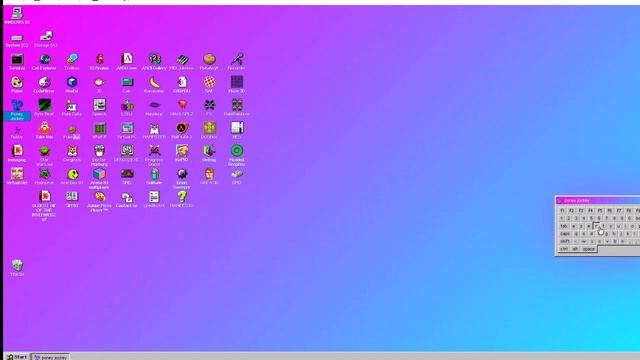This screenshot has height=360, width=640.
Task: Open the Trollbox chat icon
Action: [x=72, y=62]
